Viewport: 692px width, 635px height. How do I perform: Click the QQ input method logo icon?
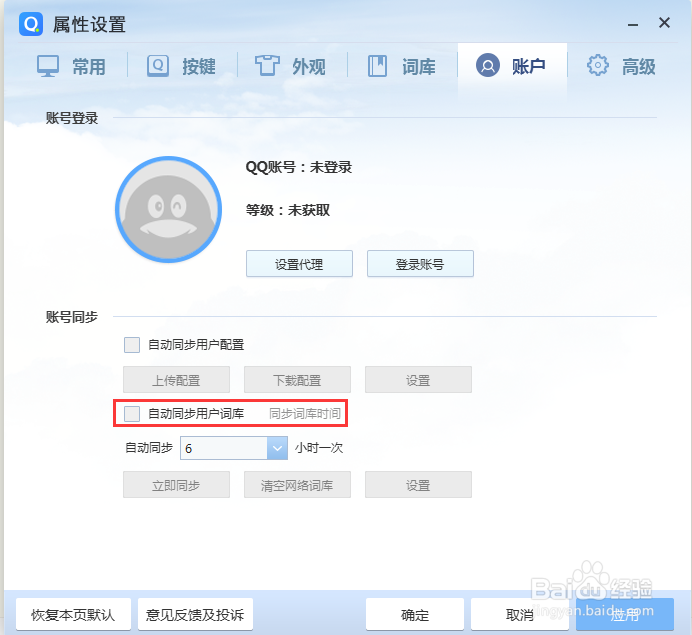[31, 24]
